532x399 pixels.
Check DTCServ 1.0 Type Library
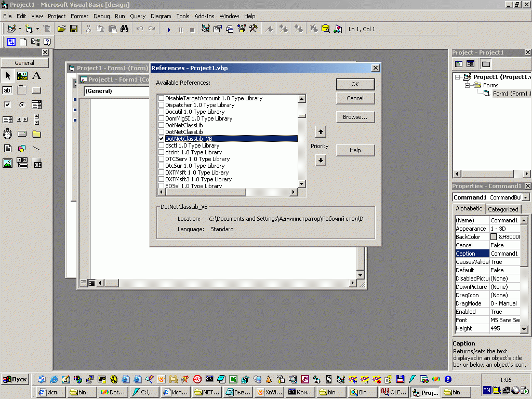[x=162, y=159]
